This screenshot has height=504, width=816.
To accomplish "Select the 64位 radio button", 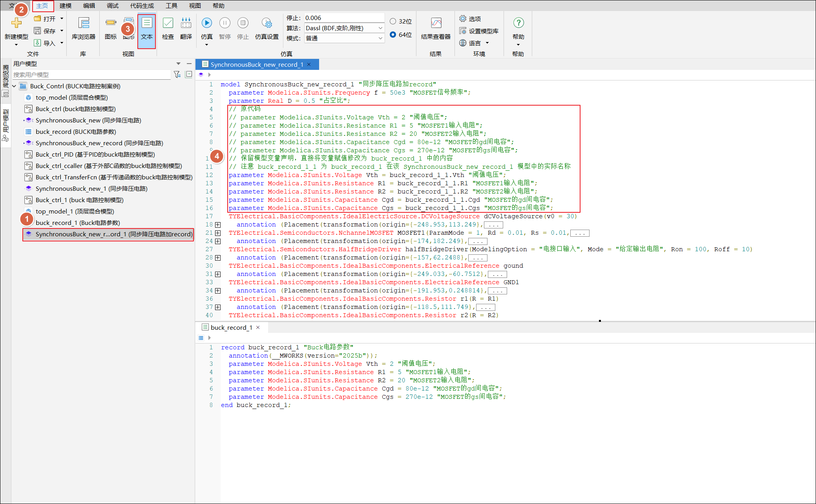I will point(393,35).
